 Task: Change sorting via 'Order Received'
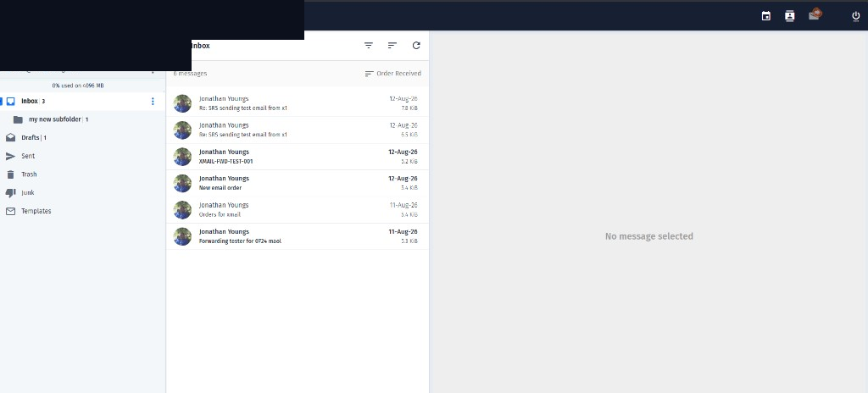coord(393,74)
